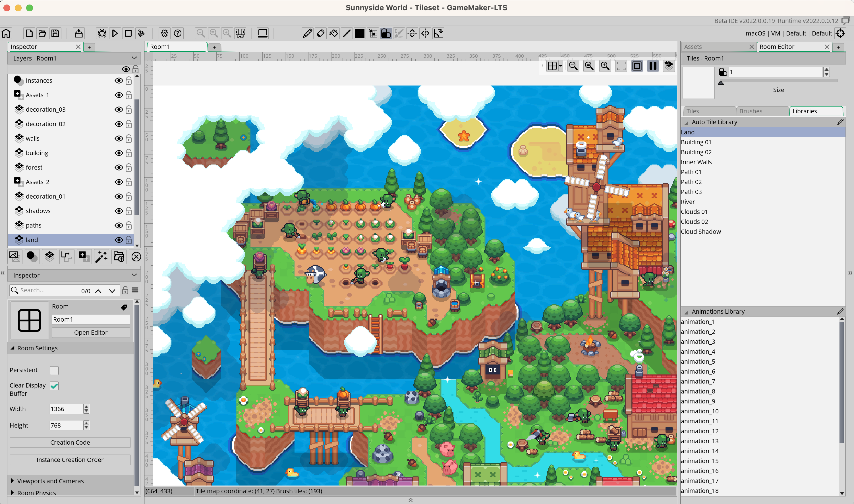This screenshot has height=504, width=854.
Task: Select the River auto tile entry
Action: click(762, 202)
